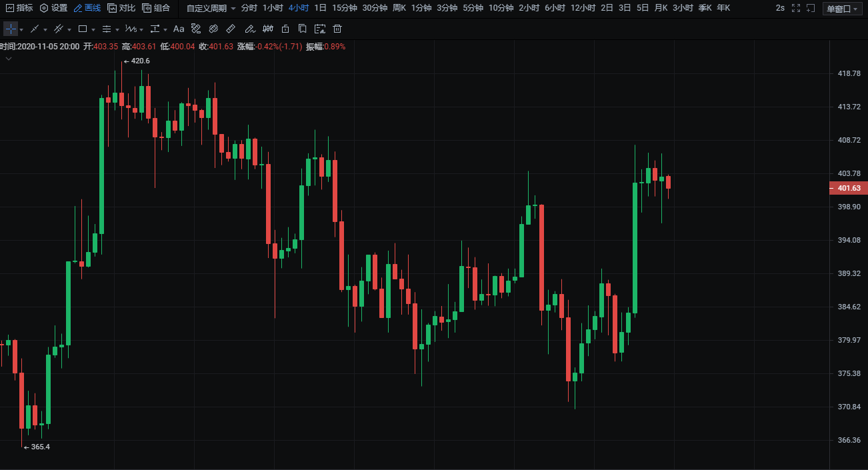Click the lock drawings icon
The image size is (868, 470).
click(x=285, y=29)
